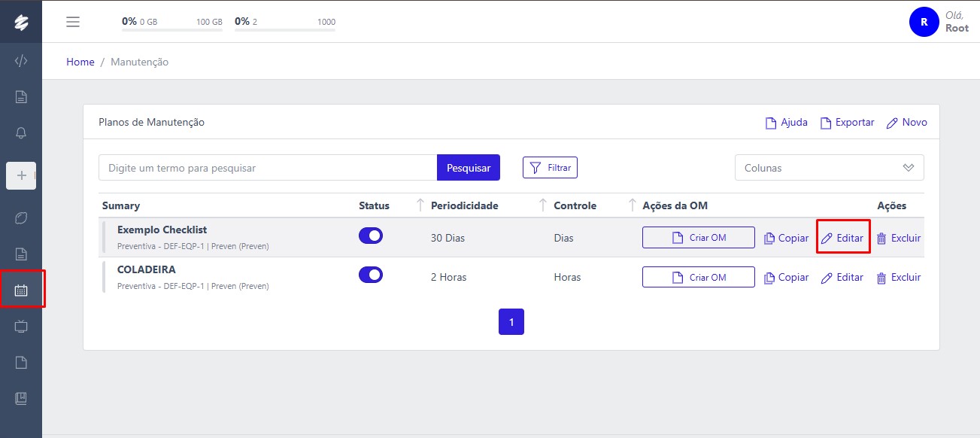Toggle the hamburger menu open
The width and height of the screenshot is (980, 438).
tap(73, 21)
